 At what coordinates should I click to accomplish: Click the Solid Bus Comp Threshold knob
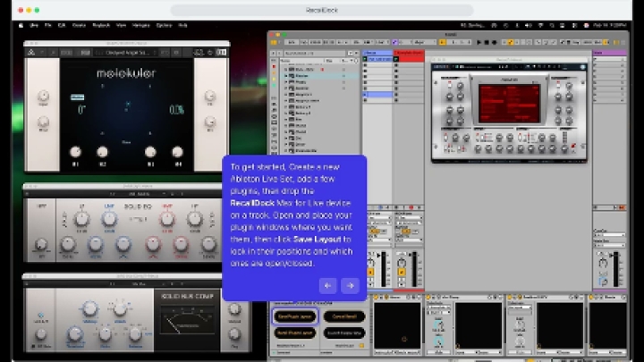click(75, 333)
